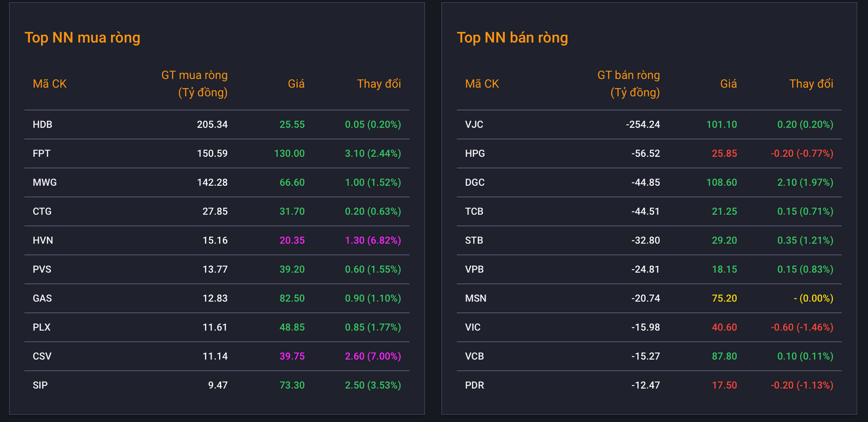Select the CSV stock ticker
The width and height of the screenshot is (868, 422).
42,356
